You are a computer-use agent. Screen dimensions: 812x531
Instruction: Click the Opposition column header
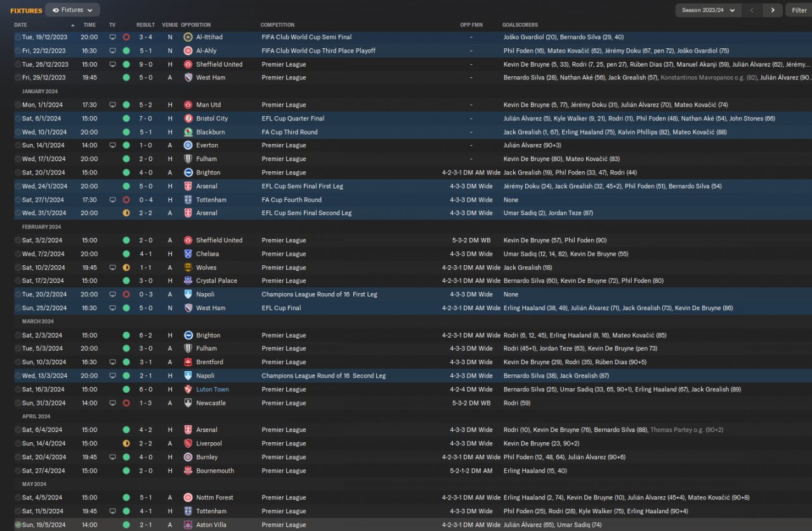tap(195, 25)
